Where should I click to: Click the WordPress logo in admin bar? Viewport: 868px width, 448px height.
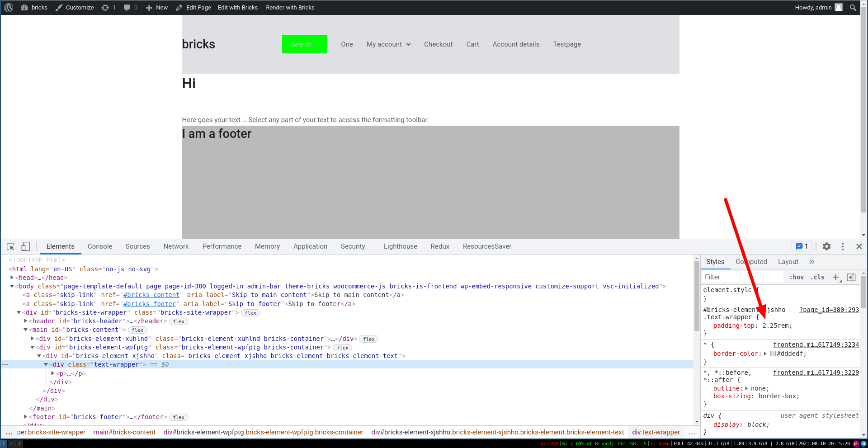(9, 7)
